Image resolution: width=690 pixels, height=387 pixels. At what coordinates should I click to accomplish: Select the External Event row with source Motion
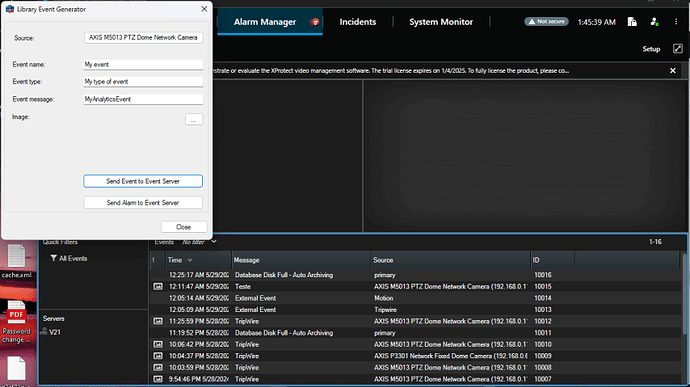coord(415,298)
